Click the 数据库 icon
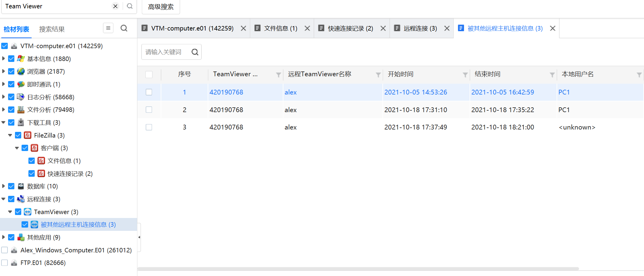644x276 pixels. coord(21,186)
